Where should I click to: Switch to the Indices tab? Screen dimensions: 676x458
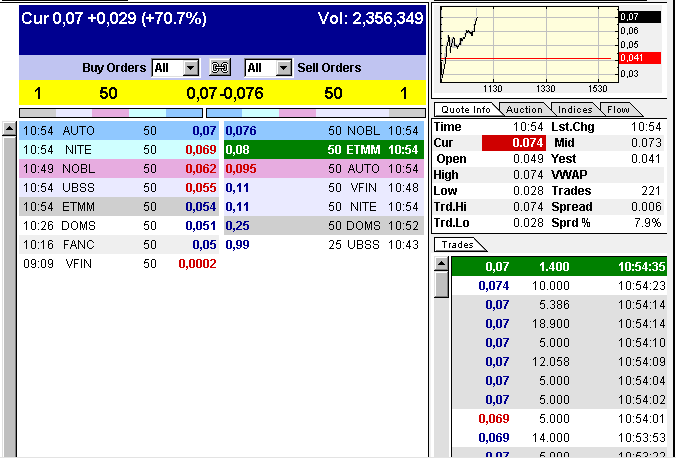(574, 109)
